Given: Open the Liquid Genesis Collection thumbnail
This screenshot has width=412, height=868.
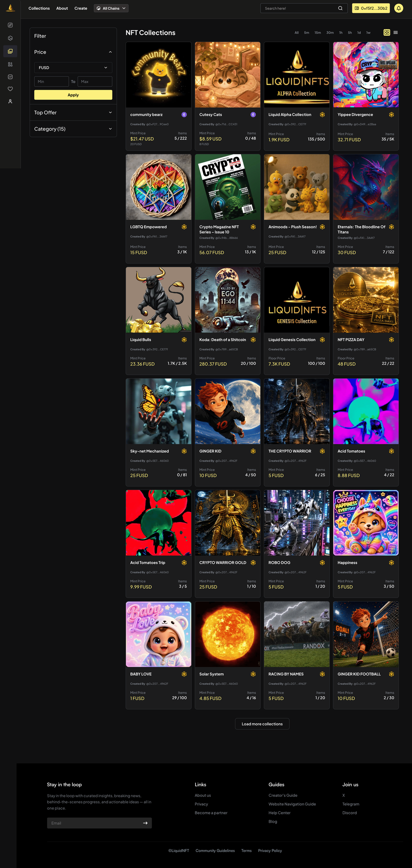Looking at the screenshot, I should point(297,300).
